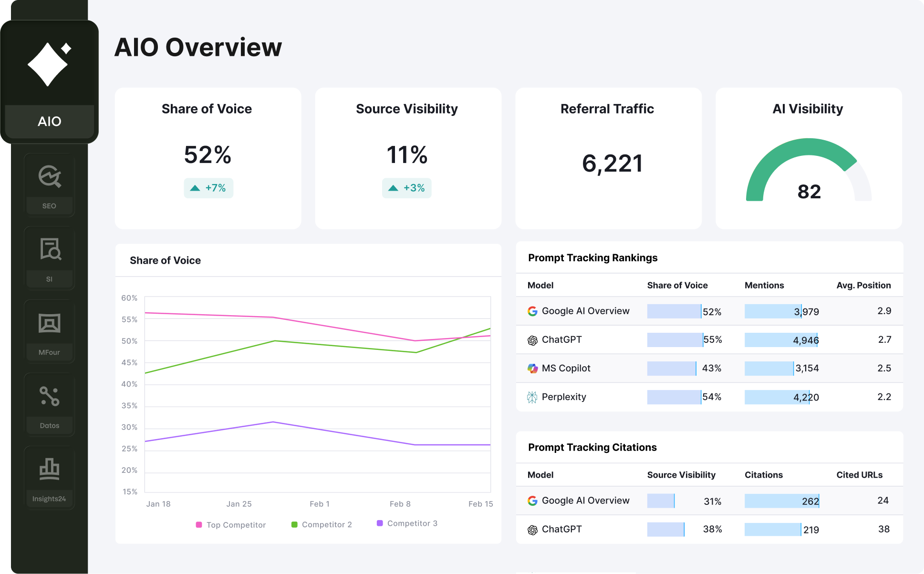Screen dimensions: 924x574
Task: Click the Competitor 2 legend label
Action: 327,524
